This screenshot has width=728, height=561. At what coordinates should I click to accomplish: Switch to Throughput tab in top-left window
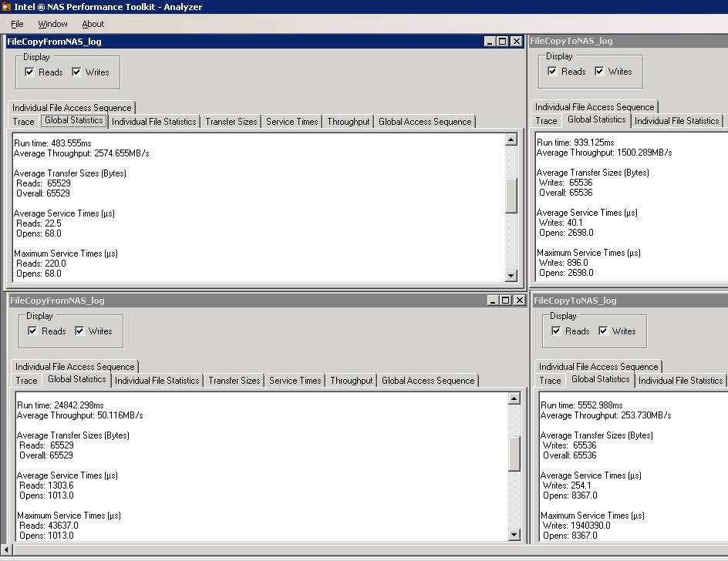click(348, 122)
